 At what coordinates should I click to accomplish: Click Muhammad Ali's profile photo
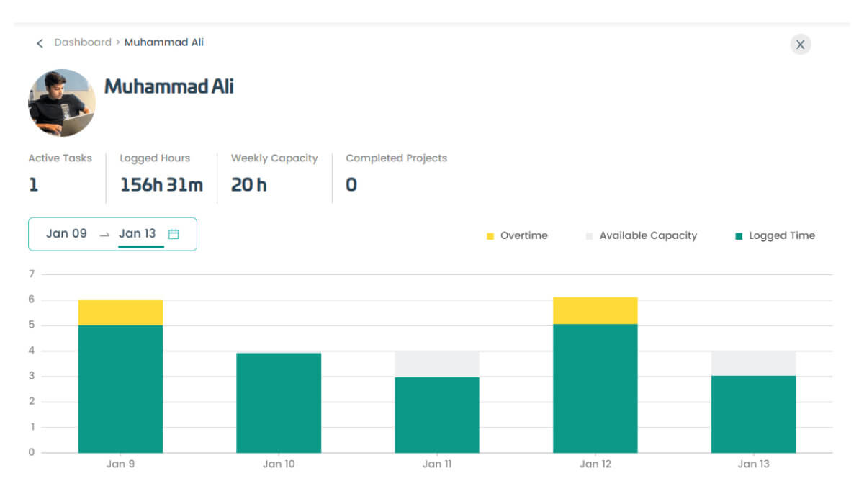[x=61, y=103]
